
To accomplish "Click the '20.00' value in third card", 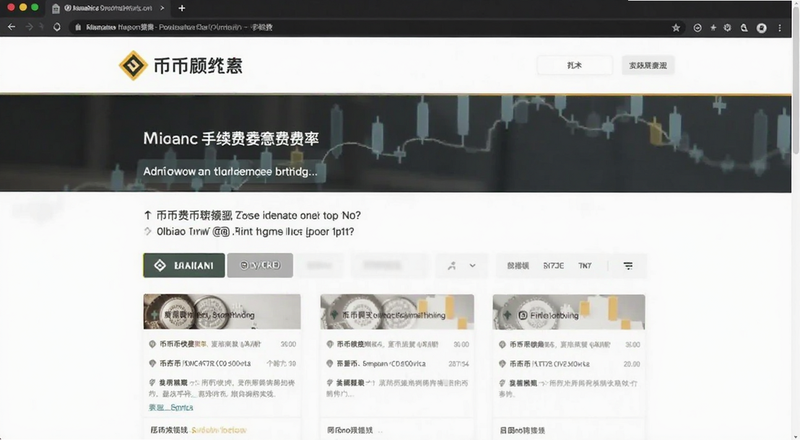I will click(632, 364).
